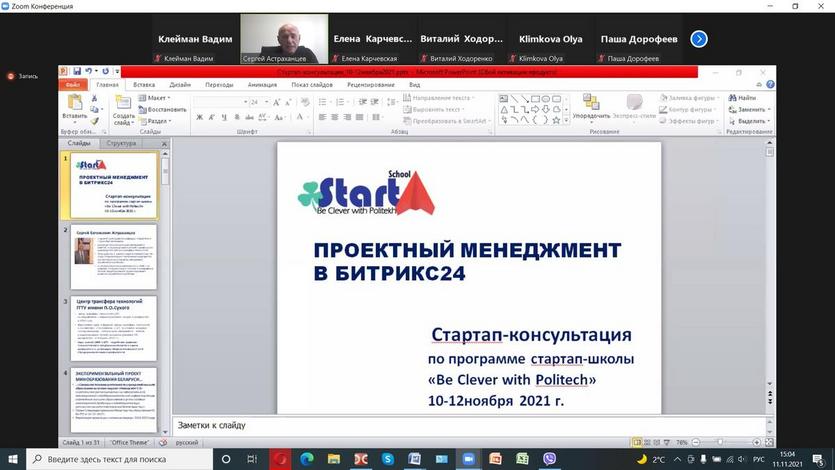The height and width of the screenshot is (470, 835).
Task: Switch to the Анимация ribbon tab
Action: pos(262,85)
